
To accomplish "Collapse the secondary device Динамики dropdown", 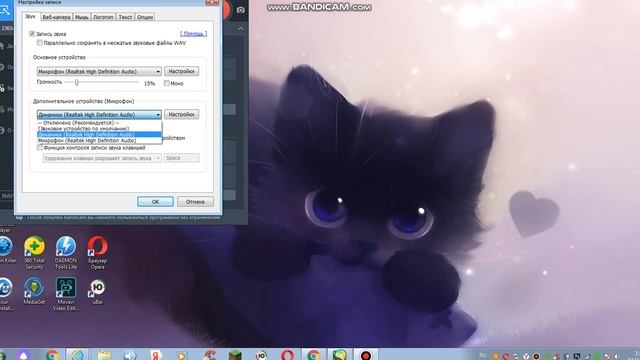I will [x=99, y=115].
